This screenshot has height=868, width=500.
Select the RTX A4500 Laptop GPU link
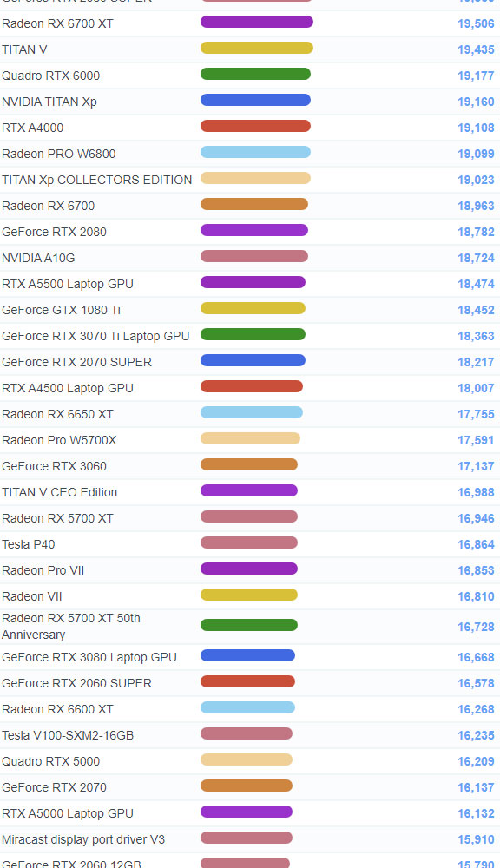coord(68,388)
